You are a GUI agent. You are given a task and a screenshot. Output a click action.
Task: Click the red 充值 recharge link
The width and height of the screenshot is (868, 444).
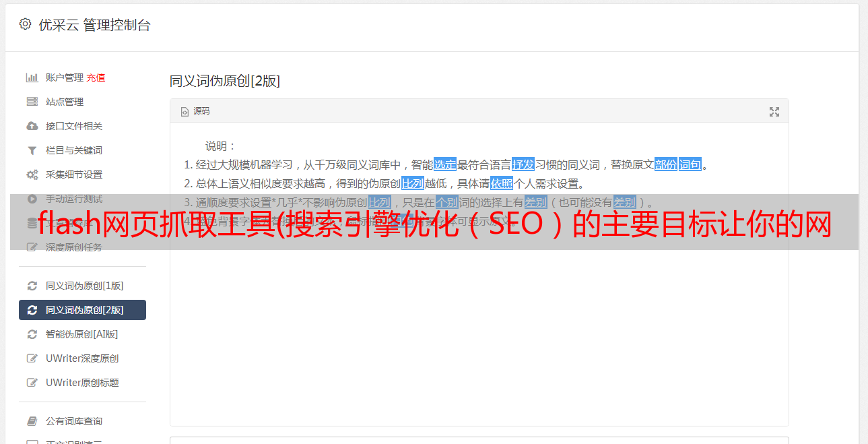(x=96, y=77)
